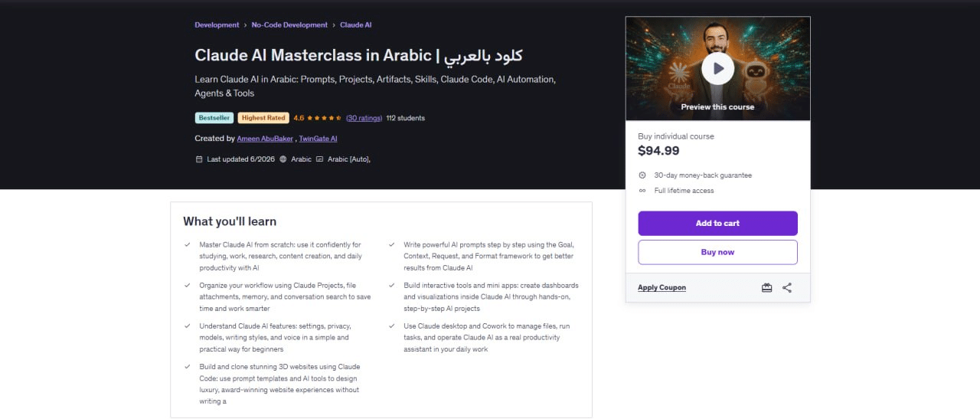
Task: Click the closed captions icon
Action: [320, 159]
